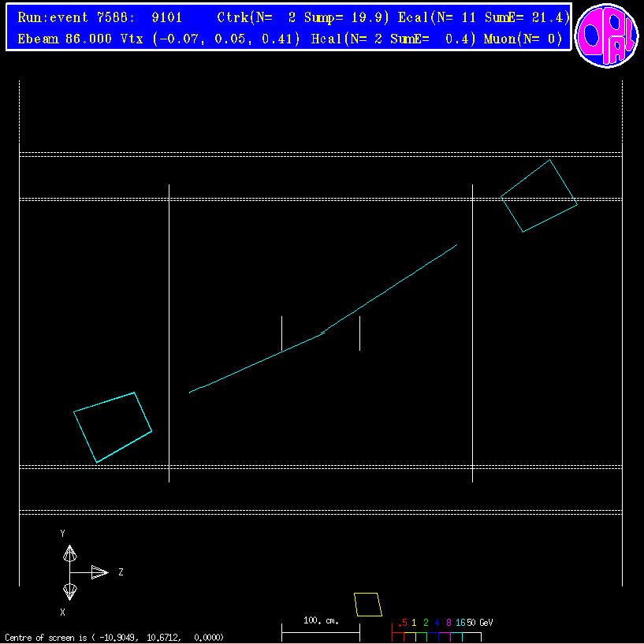Click the Ctrk track summary text
Viewport: 644px width, 644px height.
pyautogui.click(x=303, y=17)
